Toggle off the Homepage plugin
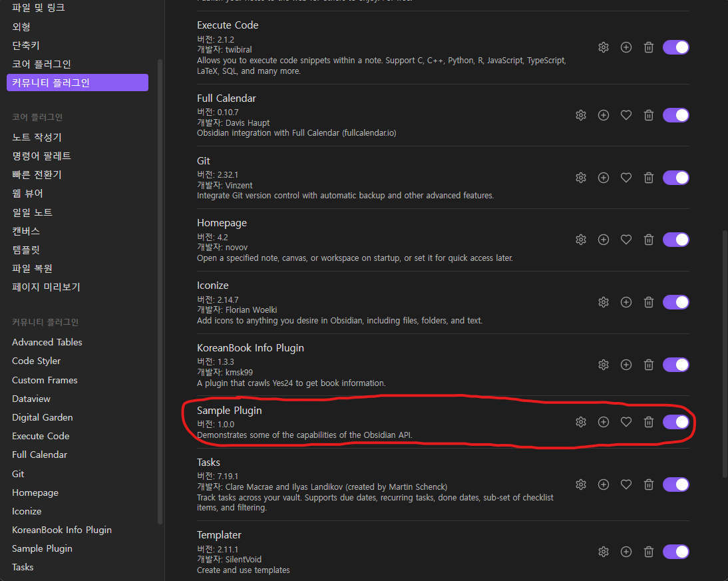Viewport: 728px width, 581px height. click(675, 240)
